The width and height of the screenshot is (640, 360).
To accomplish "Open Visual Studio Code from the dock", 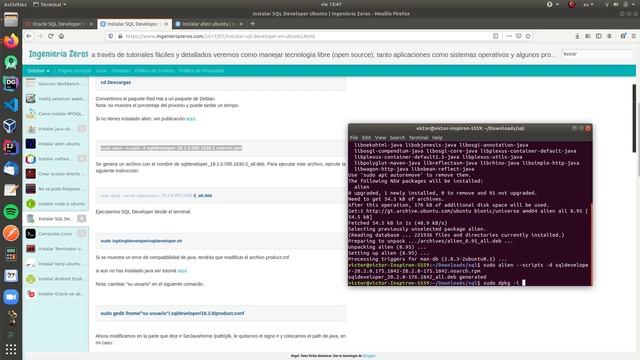I will [x=11, y=105].
